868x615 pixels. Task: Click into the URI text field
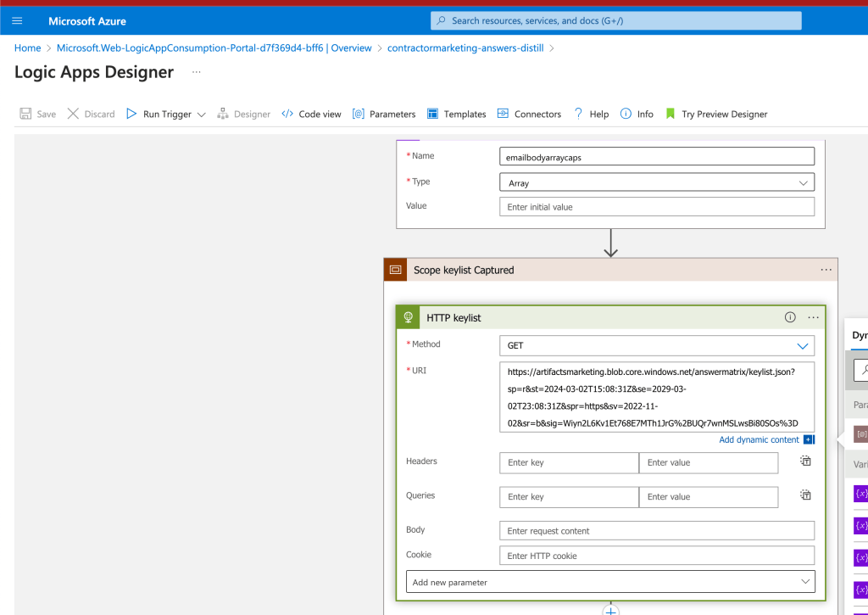coord(657,397)
